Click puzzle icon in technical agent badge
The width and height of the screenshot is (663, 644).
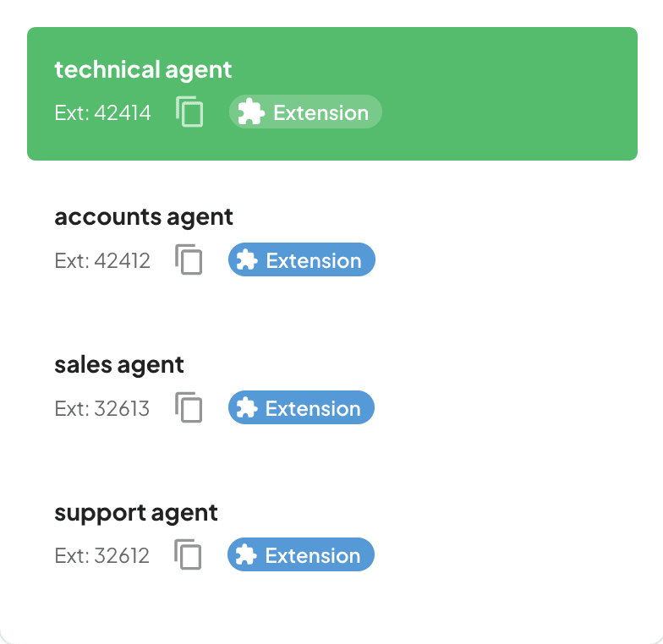(250, 112)
